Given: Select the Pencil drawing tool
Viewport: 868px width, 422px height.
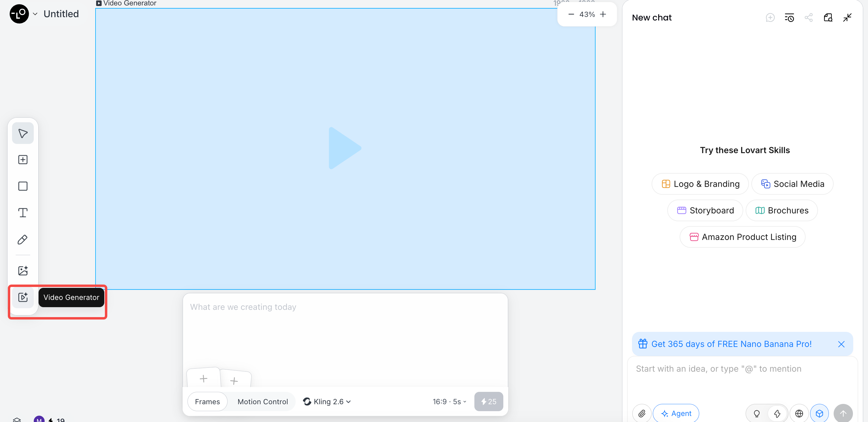Looking at the screenshot, I should [23, 239].
